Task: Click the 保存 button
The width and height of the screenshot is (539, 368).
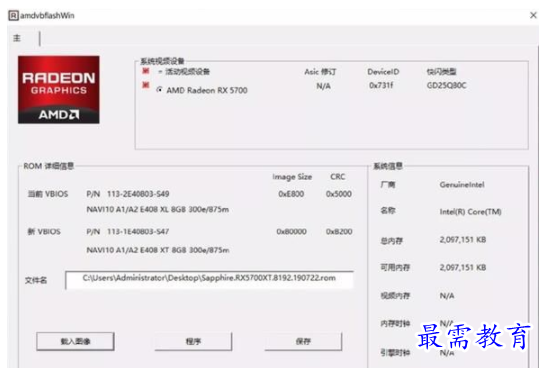Action: pyautogui.click(x=303, y=341)
